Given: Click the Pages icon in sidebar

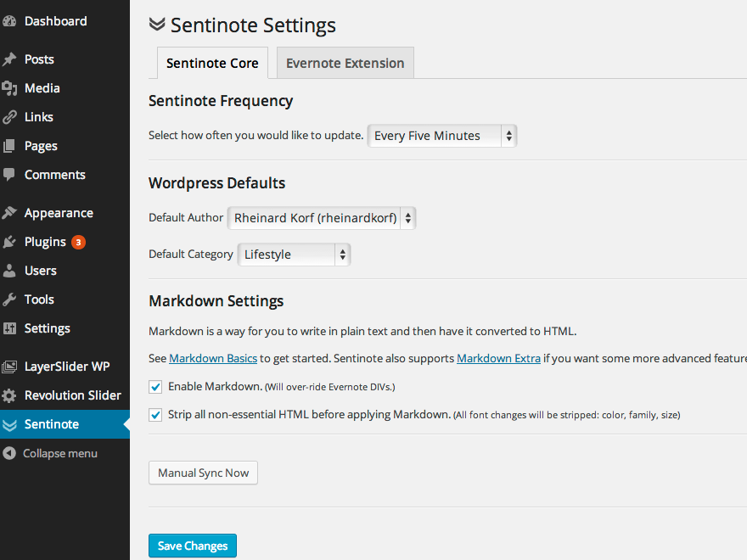Looking at the screenshot, I should [x=9, y=146].
